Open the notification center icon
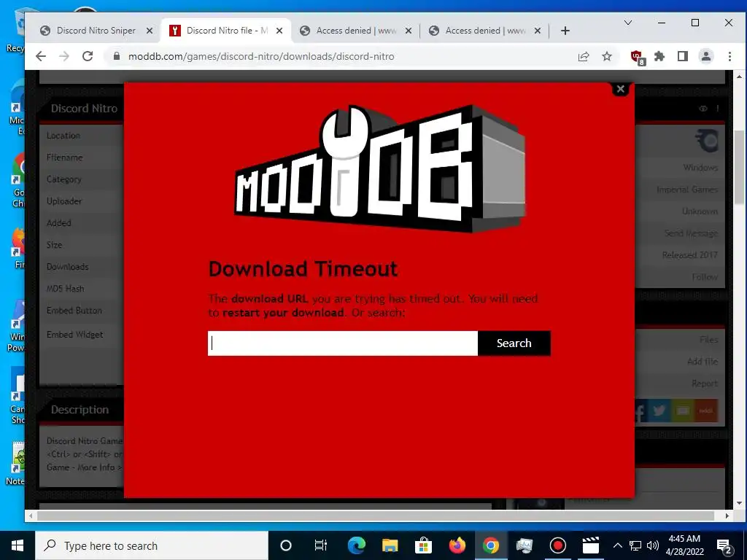747x560 pixels. coord(724,546)
